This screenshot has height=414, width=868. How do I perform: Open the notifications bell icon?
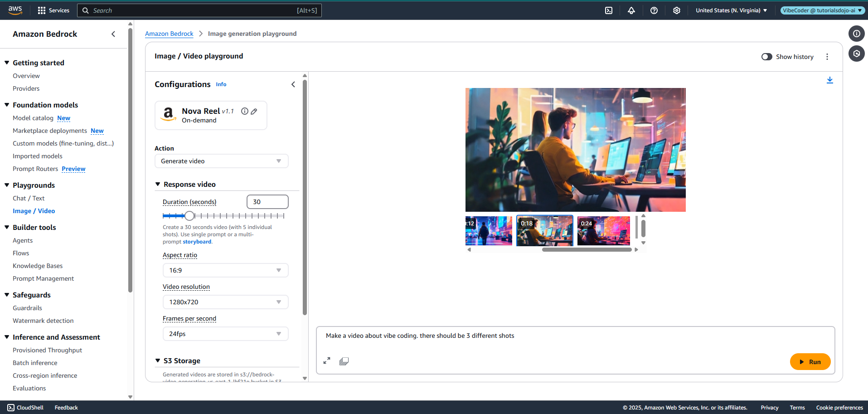[631, 10]
